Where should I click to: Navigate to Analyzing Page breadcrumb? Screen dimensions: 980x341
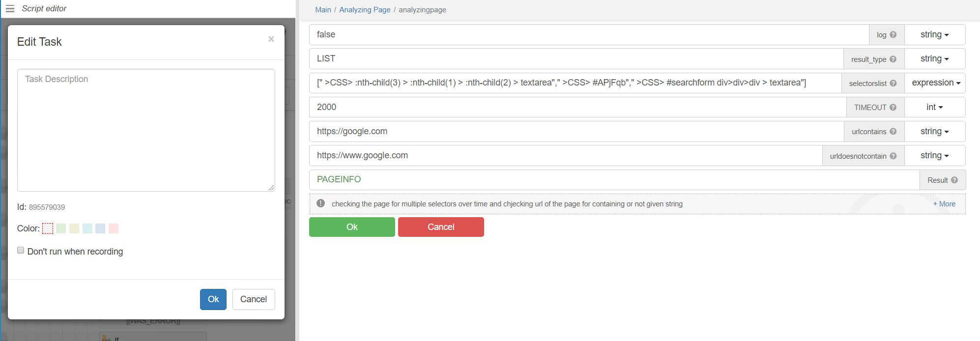(x=365, y=10)
